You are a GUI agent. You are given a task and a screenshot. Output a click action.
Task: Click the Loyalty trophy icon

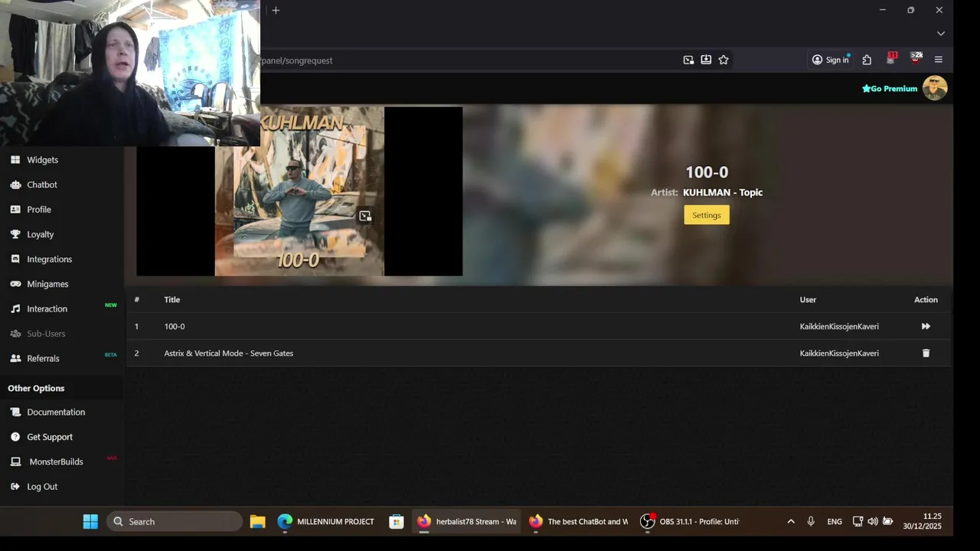15,234
